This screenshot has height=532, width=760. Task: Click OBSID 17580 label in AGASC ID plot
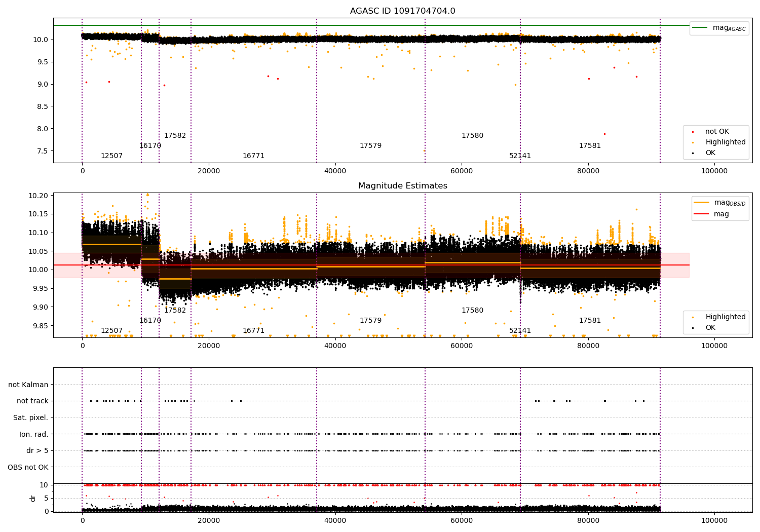[472, 136]
